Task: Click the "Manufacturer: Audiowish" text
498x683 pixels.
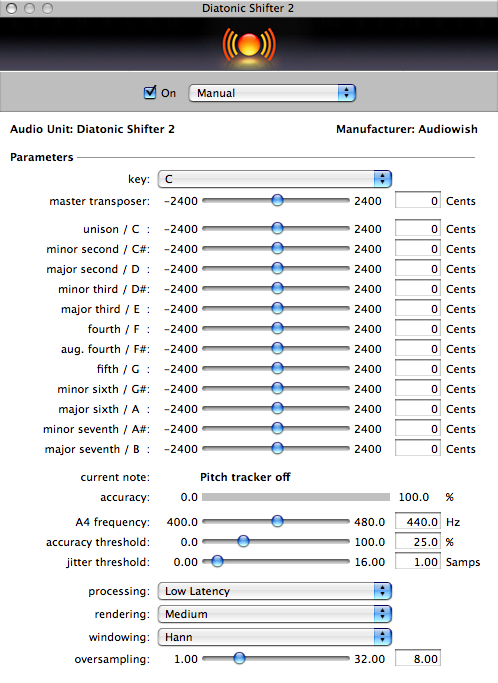Action: (x=407, y=129)
